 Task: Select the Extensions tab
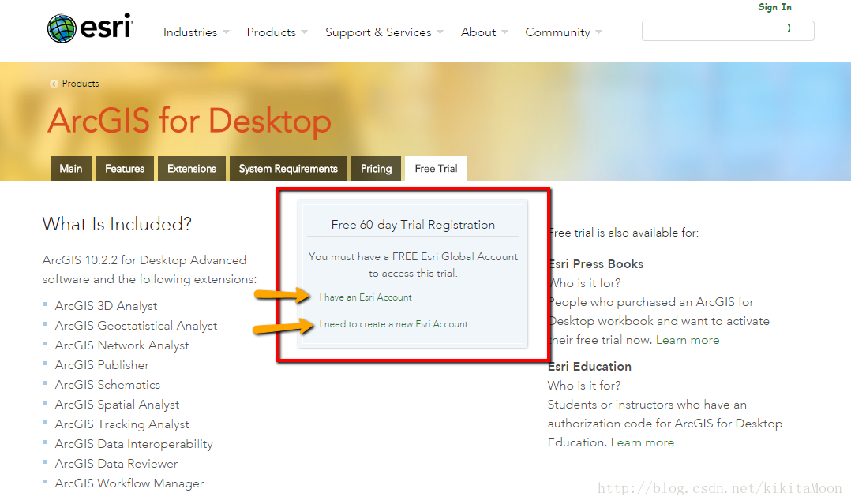tap(192, 169)
